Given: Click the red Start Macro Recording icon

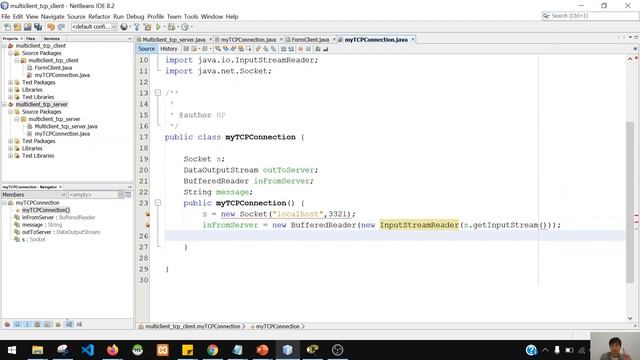Looking at the screenshot, I should (x=301, y=49).
